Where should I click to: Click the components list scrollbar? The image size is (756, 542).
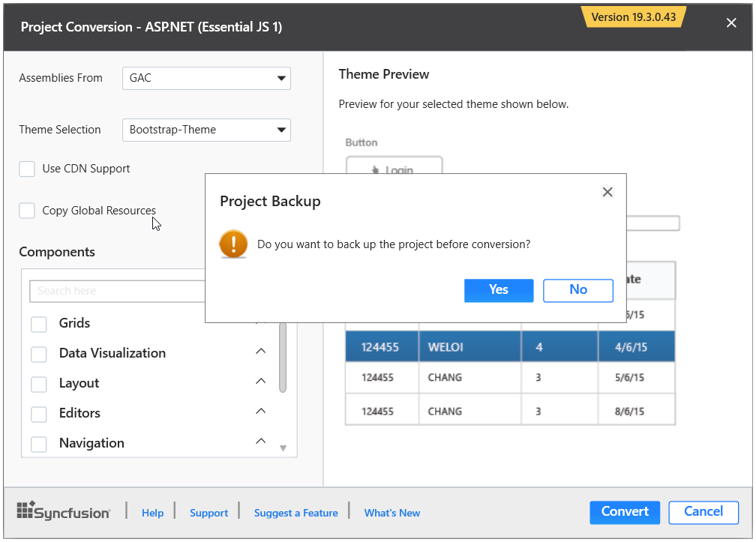283,360
